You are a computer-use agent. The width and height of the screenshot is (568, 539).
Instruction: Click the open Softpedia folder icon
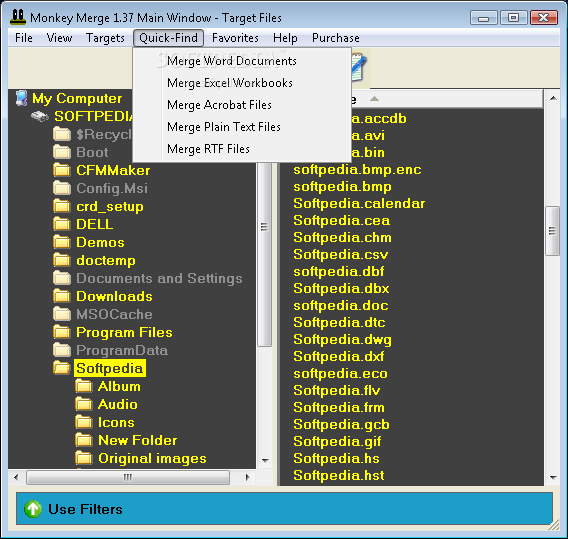[62, 368]
